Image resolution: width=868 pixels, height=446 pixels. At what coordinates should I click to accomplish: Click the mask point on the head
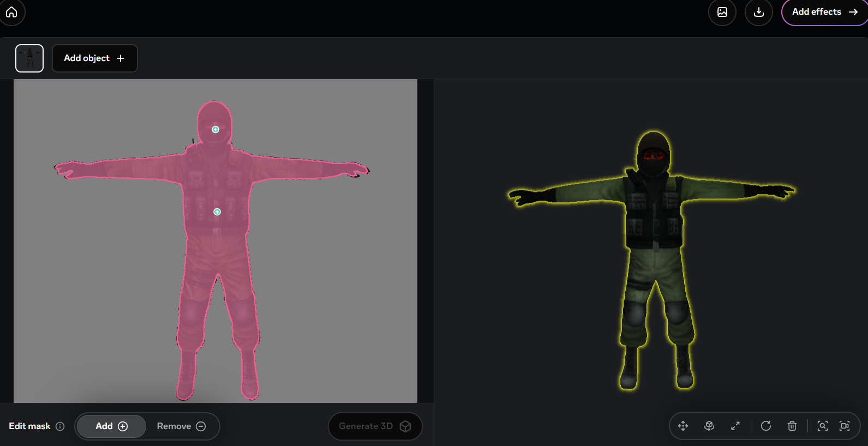pos(215,130)
